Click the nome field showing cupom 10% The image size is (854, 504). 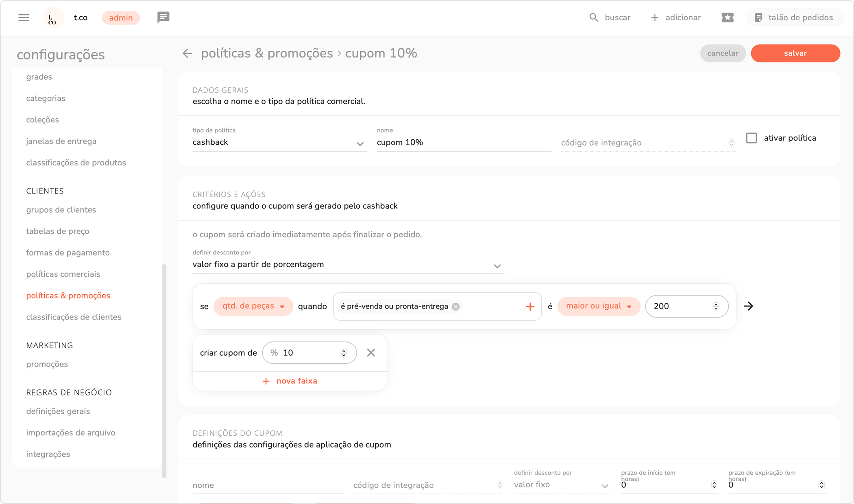pos(464,143)
